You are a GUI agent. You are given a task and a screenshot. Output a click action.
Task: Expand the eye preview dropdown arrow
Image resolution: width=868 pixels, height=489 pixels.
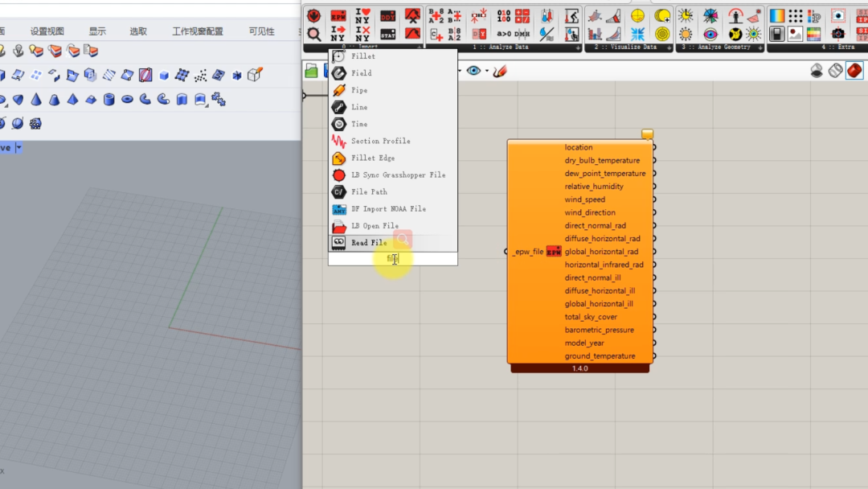pyautogui.click(x=486, y=71)
